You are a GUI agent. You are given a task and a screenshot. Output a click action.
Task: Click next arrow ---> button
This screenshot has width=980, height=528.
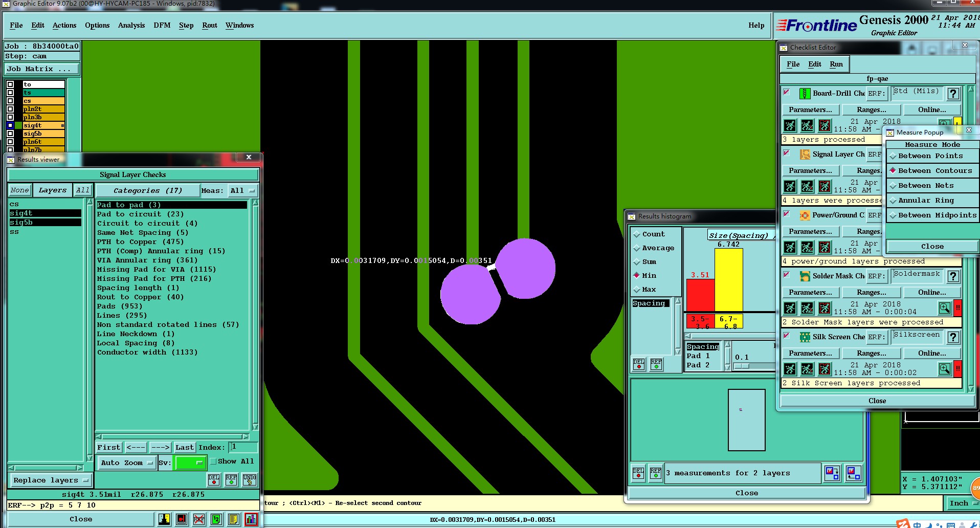[160, 447]
